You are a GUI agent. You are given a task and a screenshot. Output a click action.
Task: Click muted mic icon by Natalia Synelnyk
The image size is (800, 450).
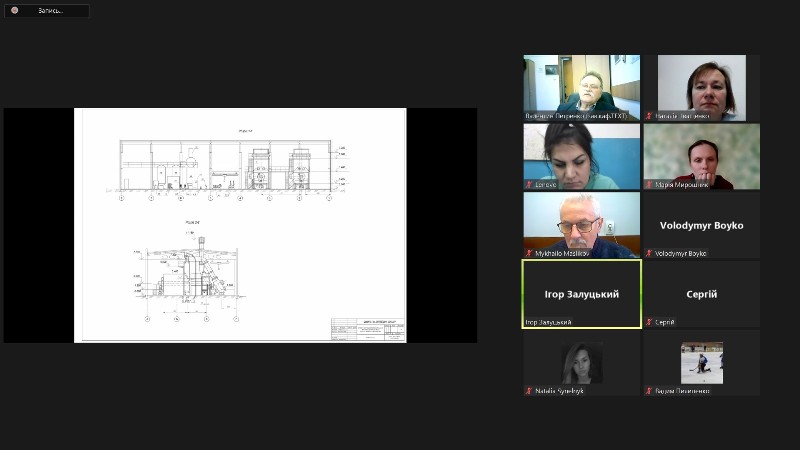click(529, 391)
